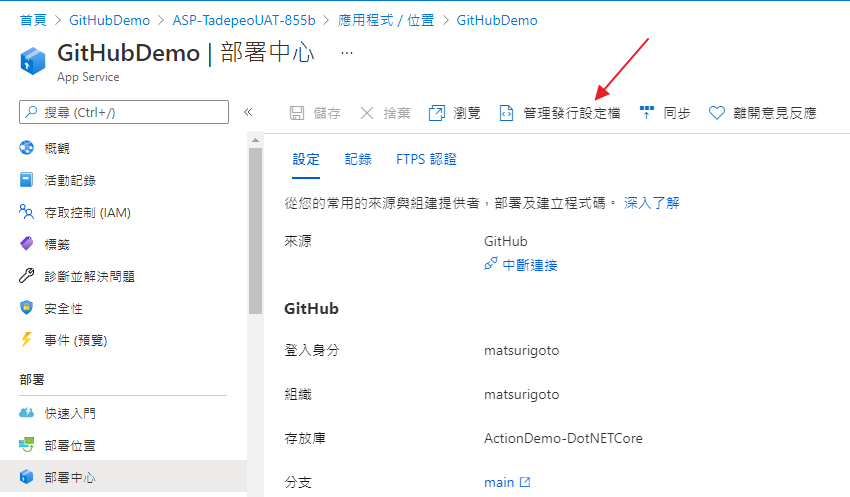Click the 存取控制 (IAM) people icon
The image size is (850, 497).
coord(26,211)
